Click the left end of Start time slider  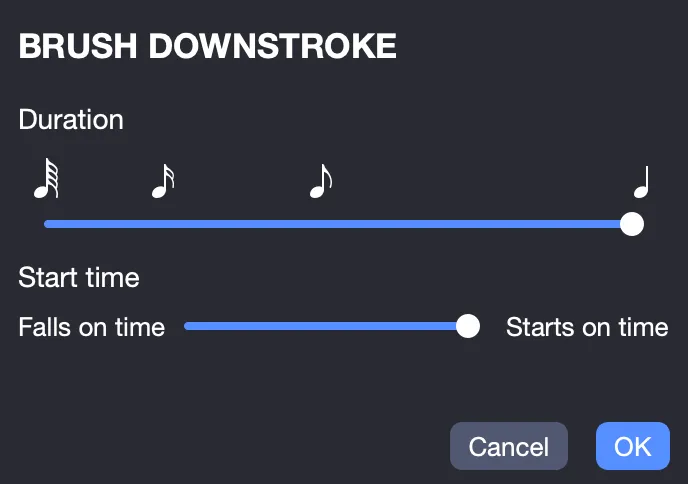coord(188,326)
